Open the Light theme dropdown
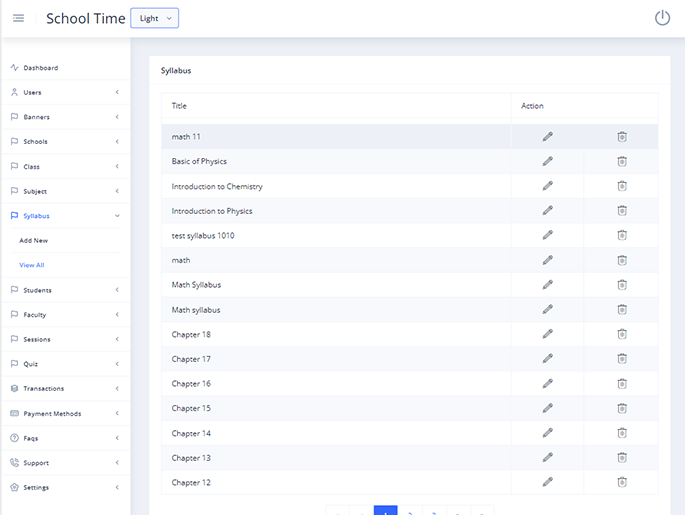685x515 pixels. pos(155,18)
